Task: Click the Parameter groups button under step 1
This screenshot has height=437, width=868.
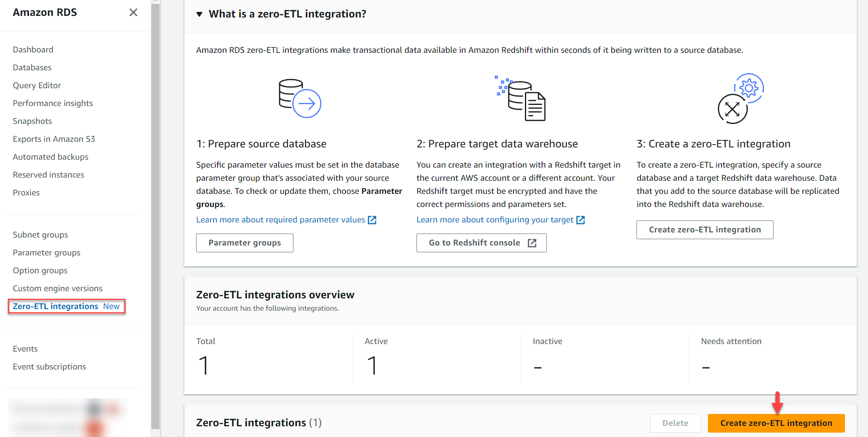Action: coord(245,243)
